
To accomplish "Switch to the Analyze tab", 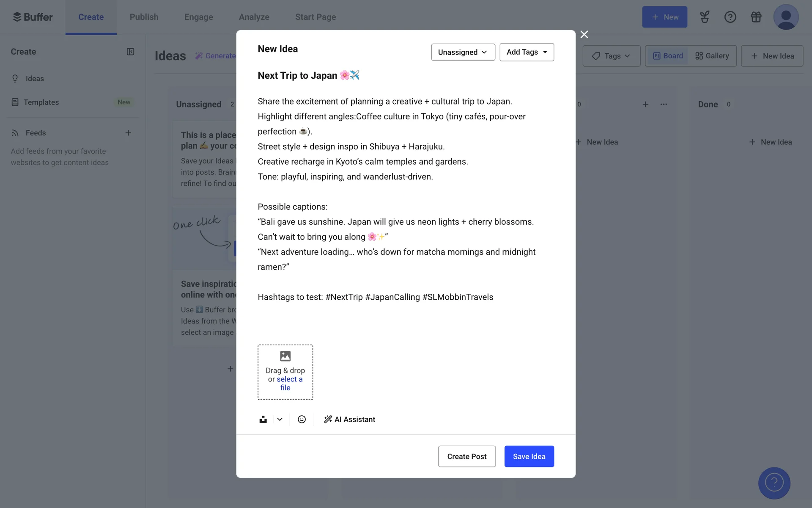I will (254, 17).
